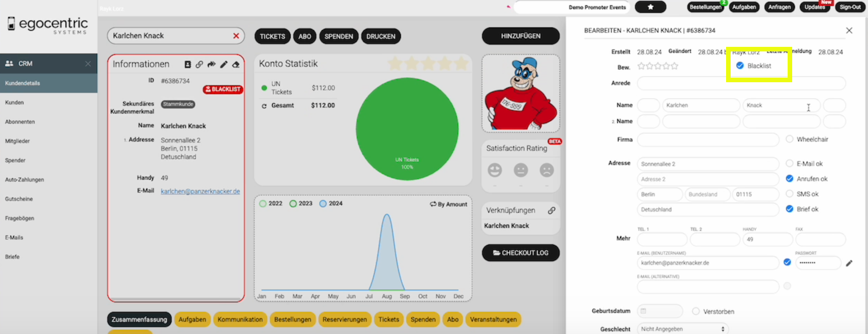Switch to the Bestellungen yellow tab
Viewport: 868px width, 334px height.
coord(293,319)
